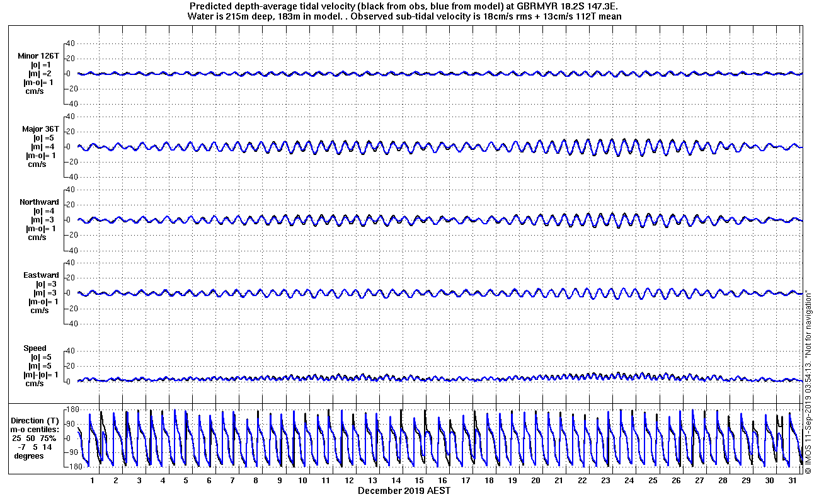The width and height of the screenshot is (819, 504).
Task: Click the '-7 5 14' centile values
Action: (x=35, y=447)
